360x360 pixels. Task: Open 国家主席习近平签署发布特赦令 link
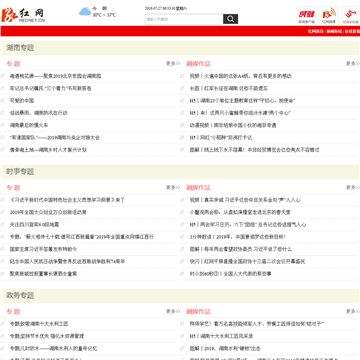click(x=43, y=249)
